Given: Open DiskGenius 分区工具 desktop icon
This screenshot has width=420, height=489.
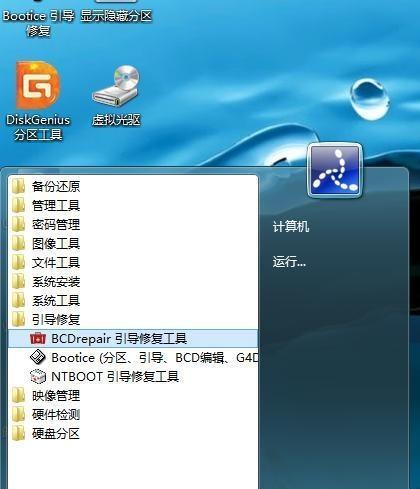Looking at the screenshot, I should [x=38, y=101].
